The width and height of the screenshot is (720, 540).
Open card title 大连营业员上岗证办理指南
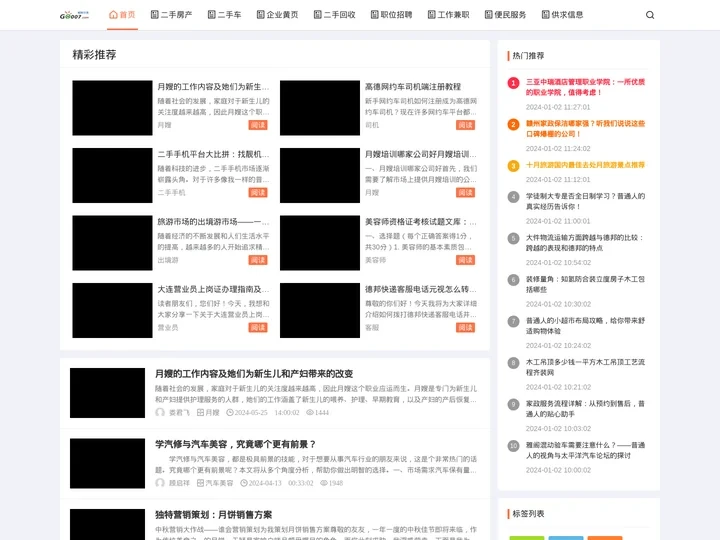[x=214, y=289]
